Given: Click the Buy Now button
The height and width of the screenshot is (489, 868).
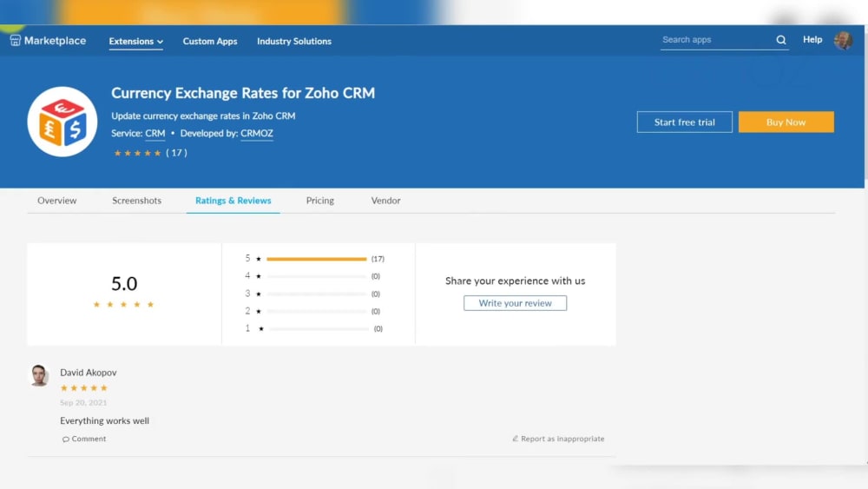Looking at the screenshot, I should (786, 122).
